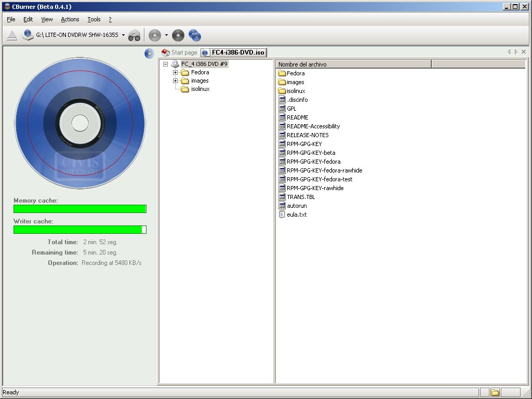Click the empty second column header

[478, 64]
